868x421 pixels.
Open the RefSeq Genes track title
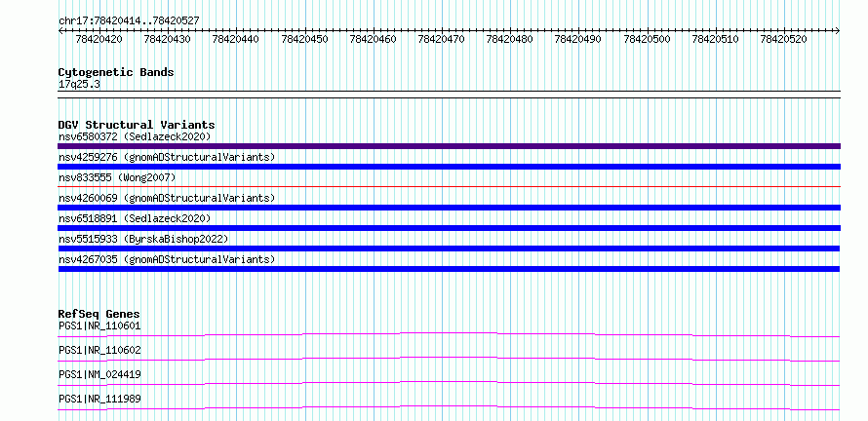[99, 314]
